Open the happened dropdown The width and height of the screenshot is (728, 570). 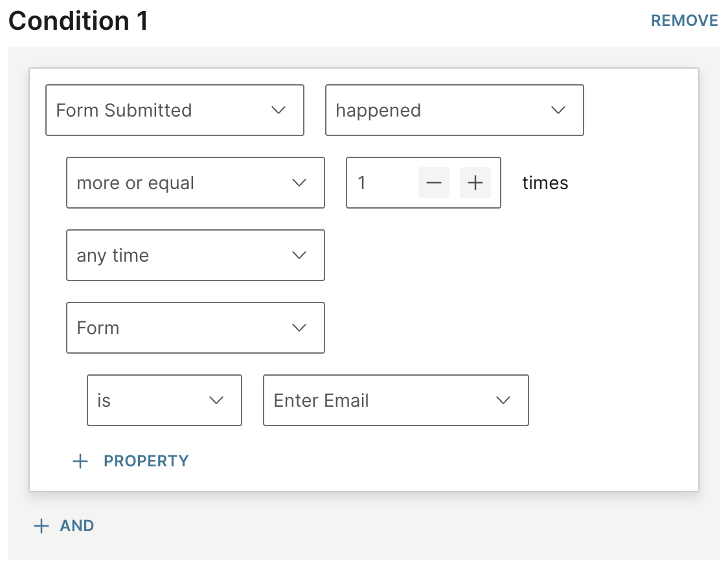click(x=454, y=110)
